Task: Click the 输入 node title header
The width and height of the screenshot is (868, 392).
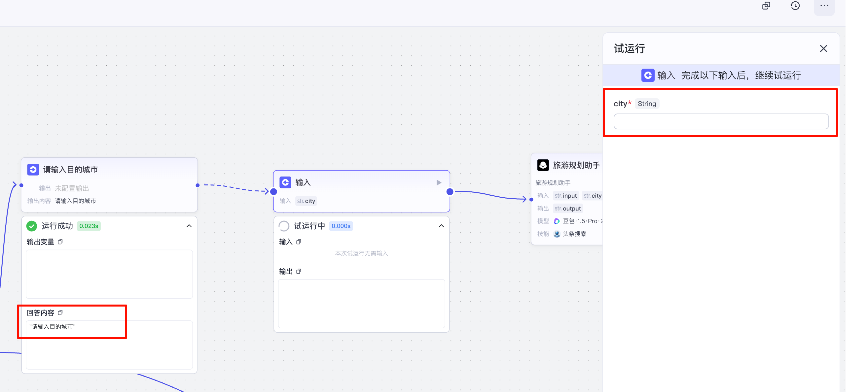Action: [x=303, y=182]
